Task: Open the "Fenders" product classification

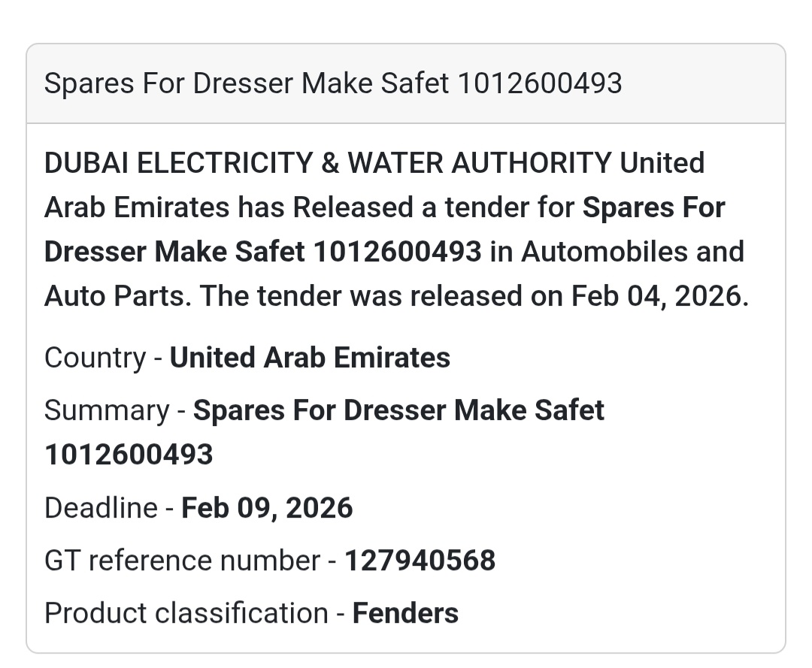Action: (x=405, y=613)
